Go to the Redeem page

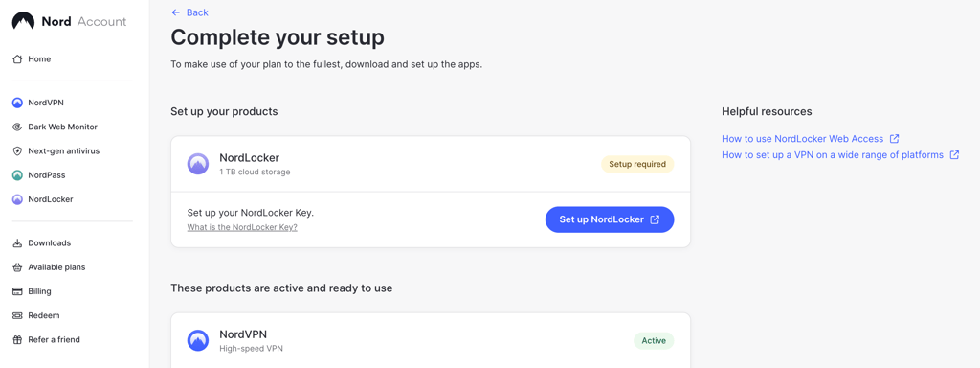point(44,316)
